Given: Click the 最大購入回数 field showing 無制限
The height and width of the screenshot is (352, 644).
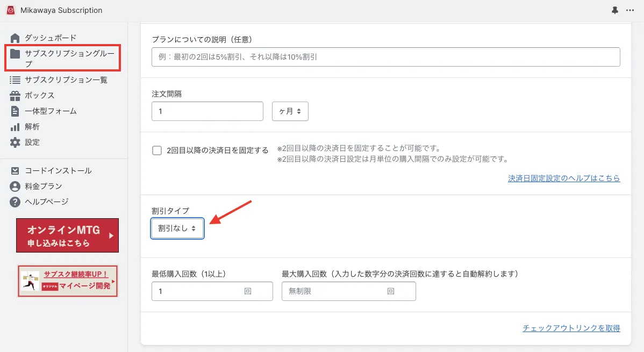Looking at the screenshot, I should [x=349, y=291].
